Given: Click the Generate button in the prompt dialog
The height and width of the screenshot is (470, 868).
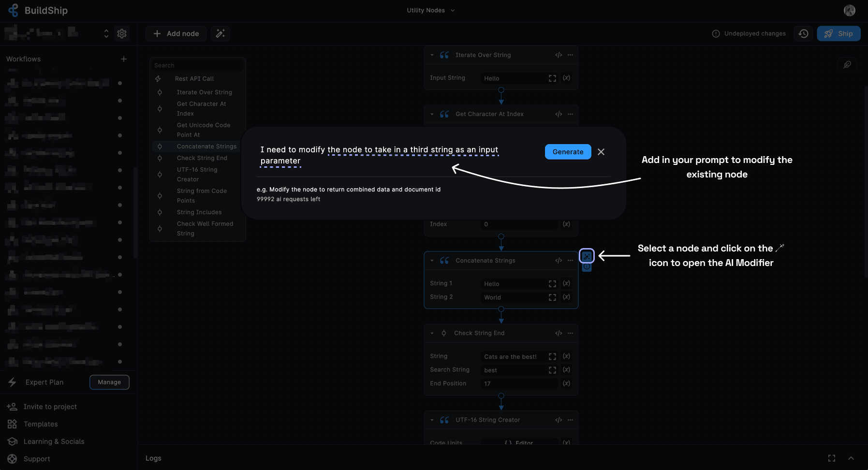Looking at the screenshot, I should click(x=568, y=151).
